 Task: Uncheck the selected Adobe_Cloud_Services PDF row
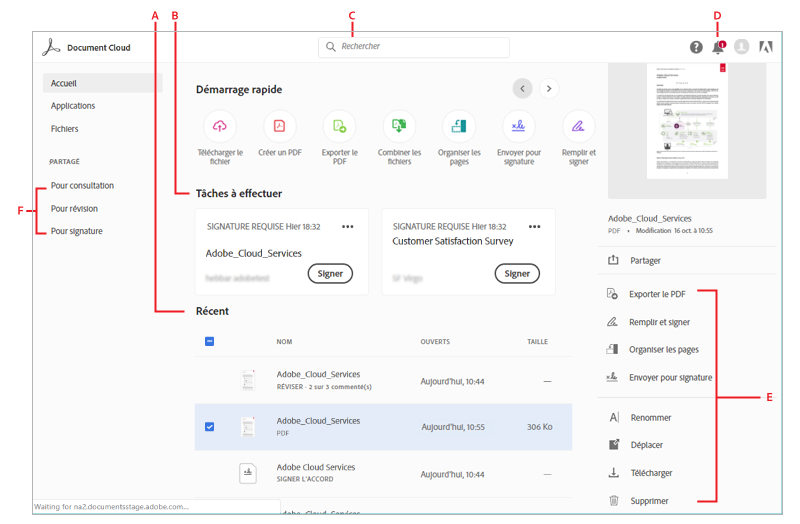[x=209, y=427]
